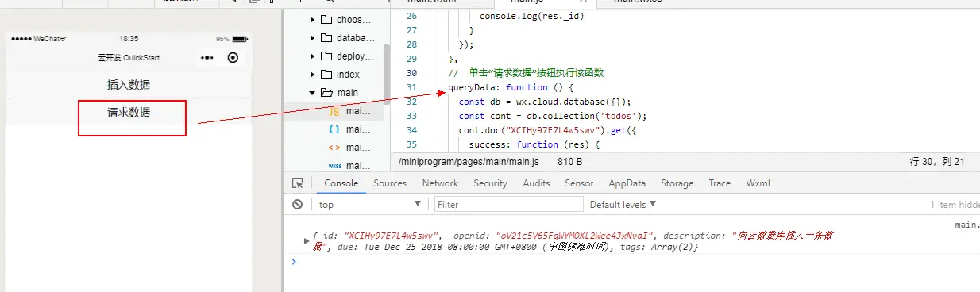
Task: Tap the 插入数据 button in simulator
Action: click(129, 85)
